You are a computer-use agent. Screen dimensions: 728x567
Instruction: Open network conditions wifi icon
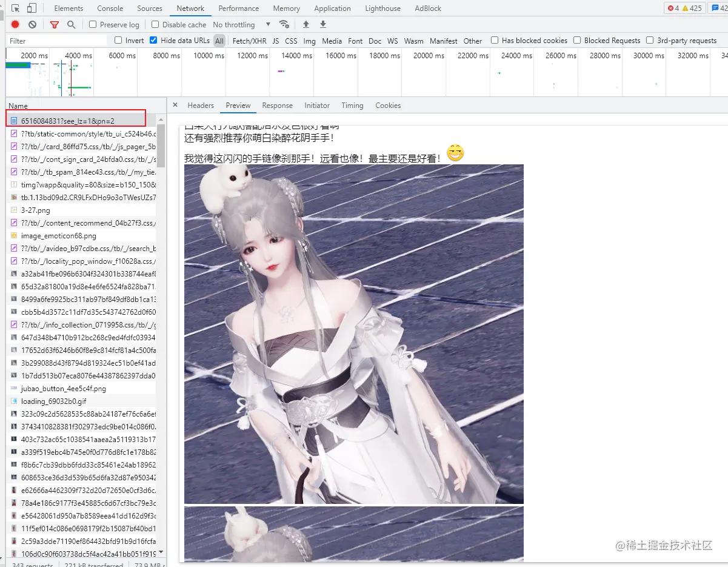(x=284, y=25)
